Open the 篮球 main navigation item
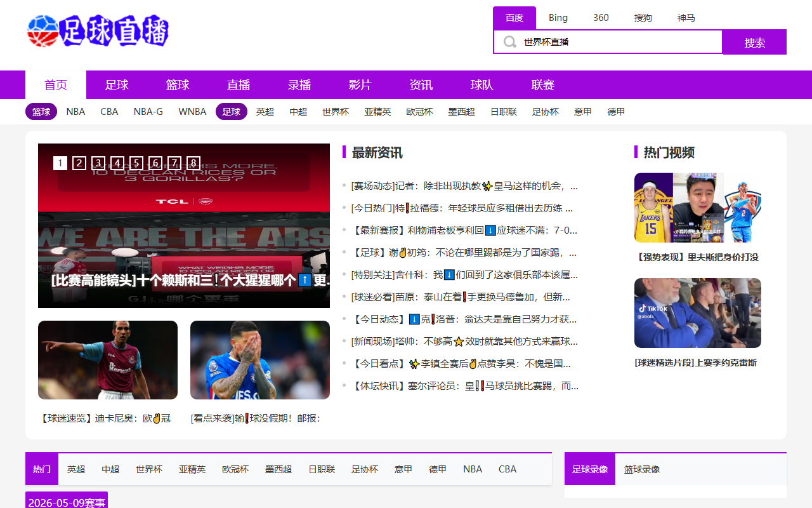812x508 pixels. coord(178,85)
